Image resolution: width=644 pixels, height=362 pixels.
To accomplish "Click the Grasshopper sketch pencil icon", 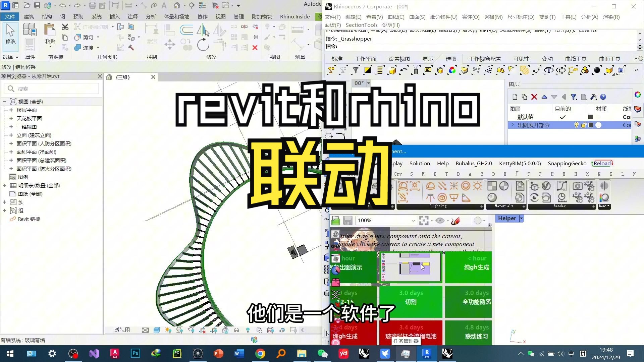I will (455, 221).
